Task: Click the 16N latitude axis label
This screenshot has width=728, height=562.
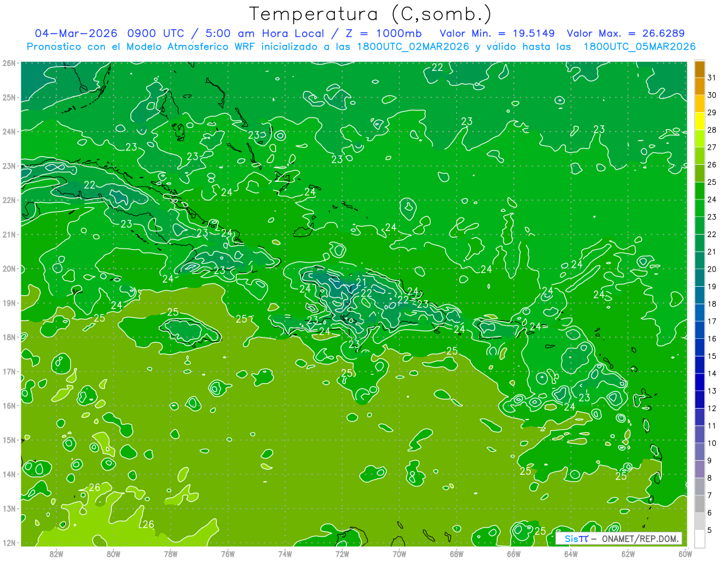Action: [9, 406]
